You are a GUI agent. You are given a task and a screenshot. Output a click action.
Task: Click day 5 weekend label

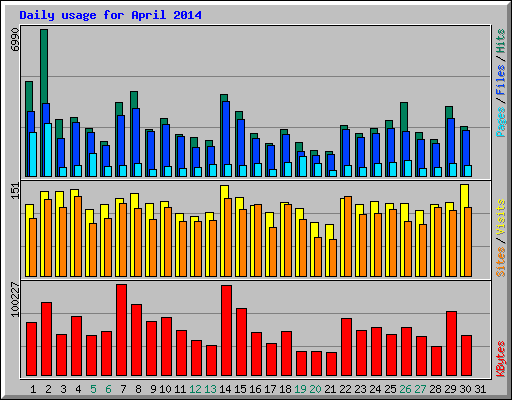(x=93, y=389)
